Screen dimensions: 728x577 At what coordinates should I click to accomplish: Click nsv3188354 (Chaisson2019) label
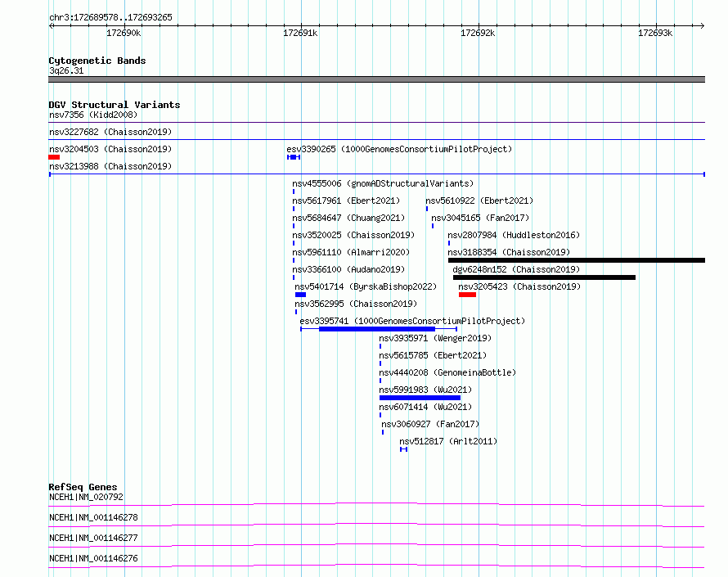pyautogui.click(x=509, y=252)
